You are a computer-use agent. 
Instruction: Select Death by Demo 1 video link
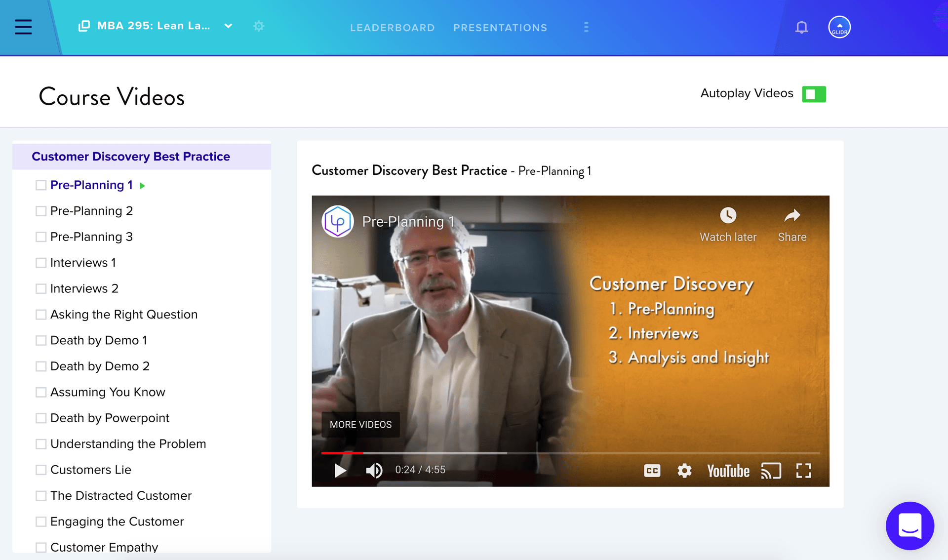98,340
